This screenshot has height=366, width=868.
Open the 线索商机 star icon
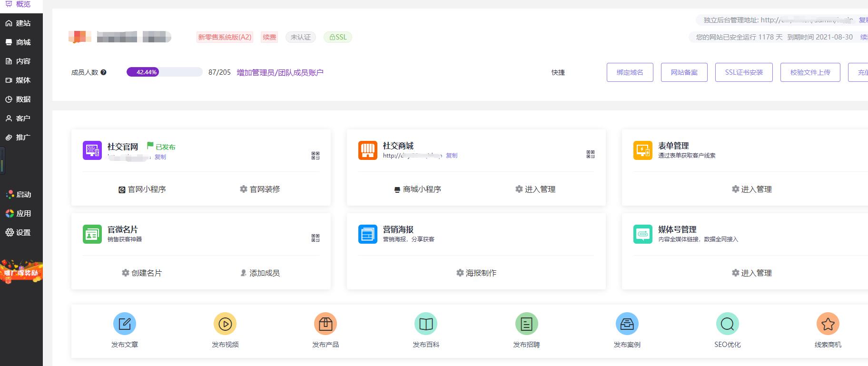tap(828, 324)
